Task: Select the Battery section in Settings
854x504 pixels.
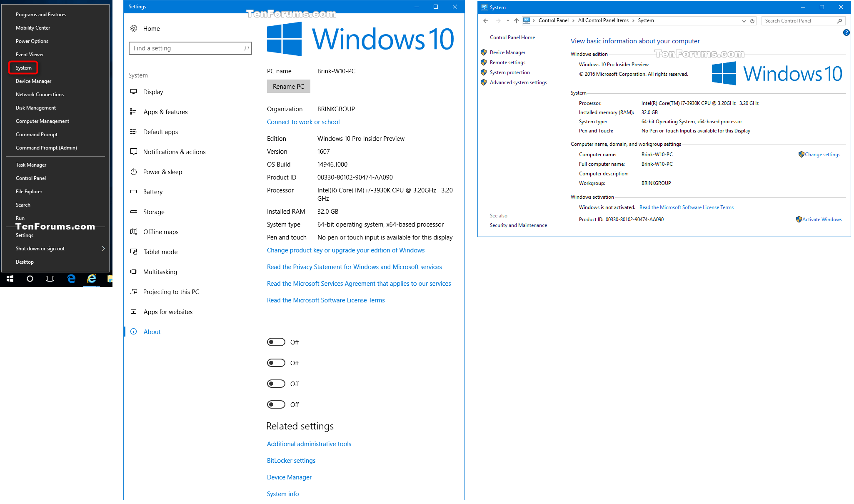Action: tap(153, 192)
